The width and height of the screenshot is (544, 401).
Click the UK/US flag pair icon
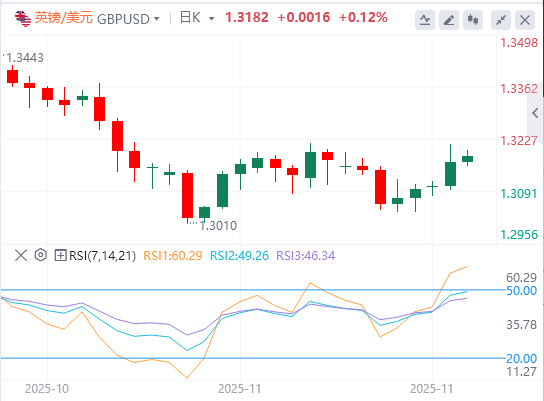tap(23, 19)
